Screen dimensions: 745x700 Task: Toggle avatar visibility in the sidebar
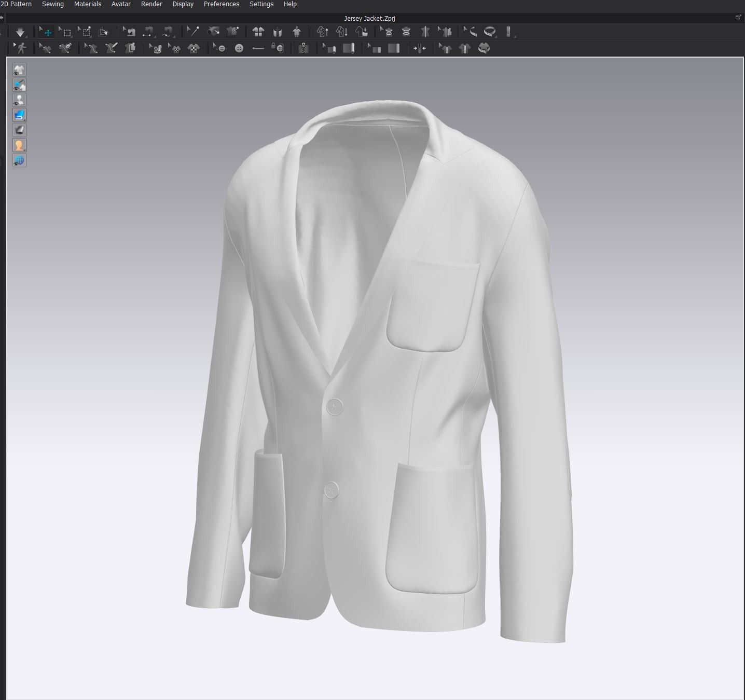tap(19, 100)
